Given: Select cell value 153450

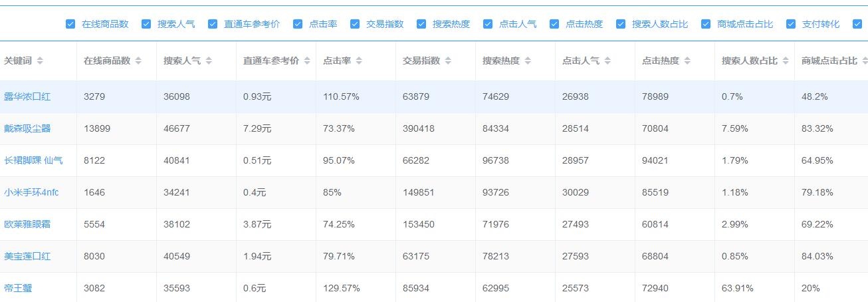Looking at the screenshot, I should point(419,224).
